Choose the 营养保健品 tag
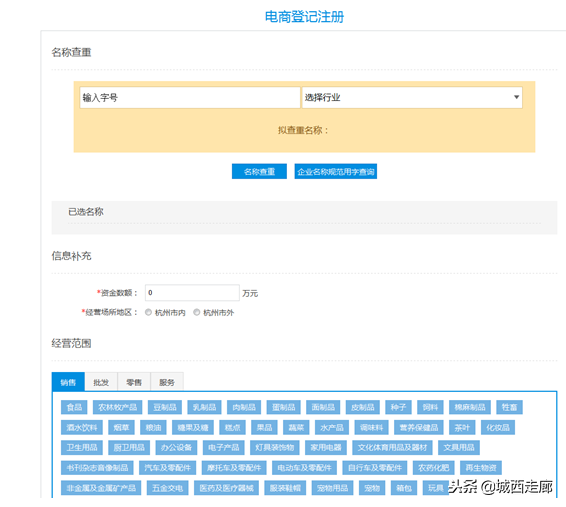Screen dimensions: 566x507 click(x=419, y=428)
